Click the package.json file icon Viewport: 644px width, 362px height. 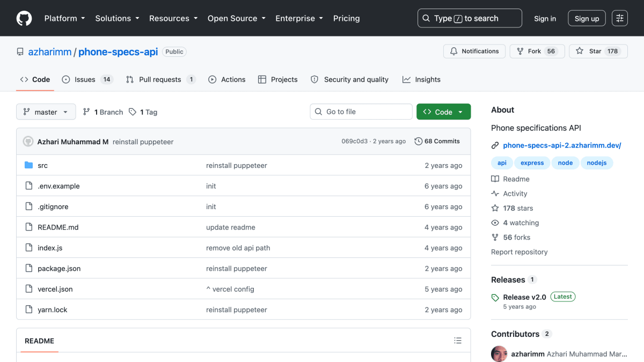(29, 269)
